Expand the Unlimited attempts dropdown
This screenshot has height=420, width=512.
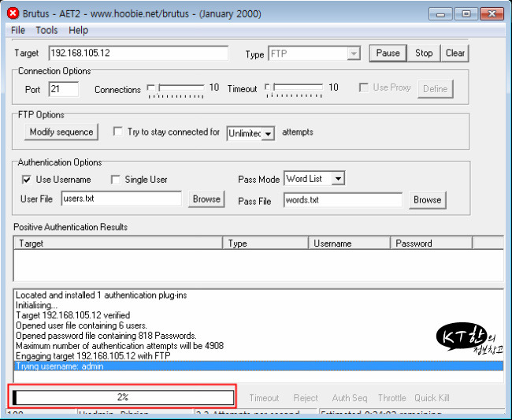[x=268, y=134]
